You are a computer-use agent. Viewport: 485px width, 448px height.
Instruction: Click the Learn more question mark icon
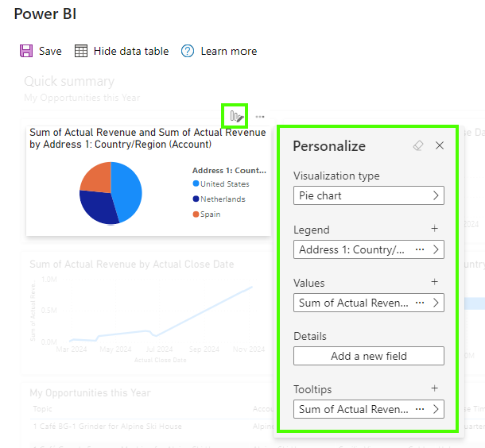(188, 51)
